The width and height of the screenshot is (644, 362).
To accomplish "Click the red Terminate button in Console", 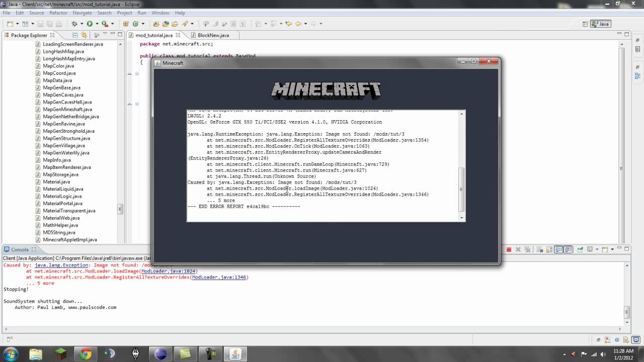I will coord(509,249).
